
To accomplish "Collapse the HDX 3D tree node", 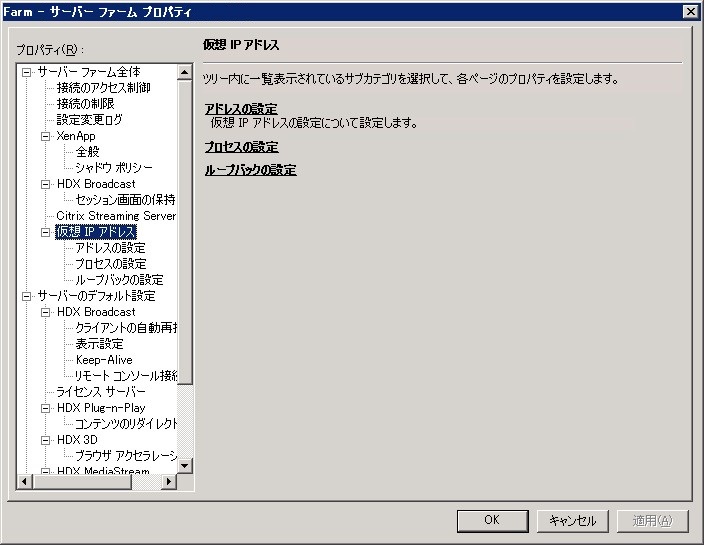I will pos(45,440).
